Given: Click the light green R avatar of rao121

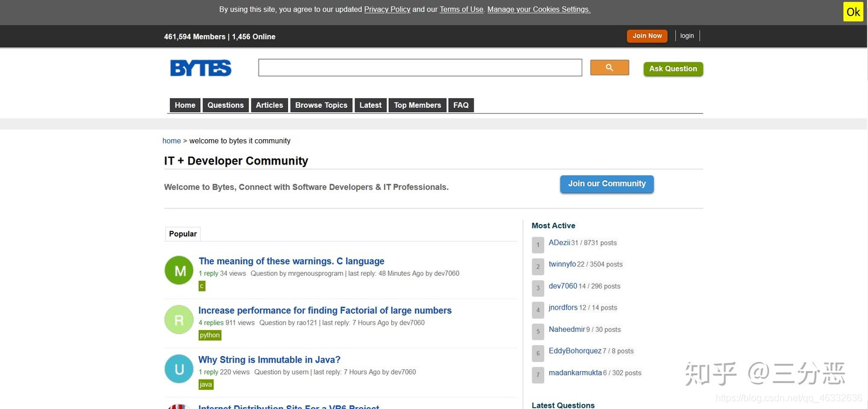Looking at the screenshot, I should pos(179,320).
